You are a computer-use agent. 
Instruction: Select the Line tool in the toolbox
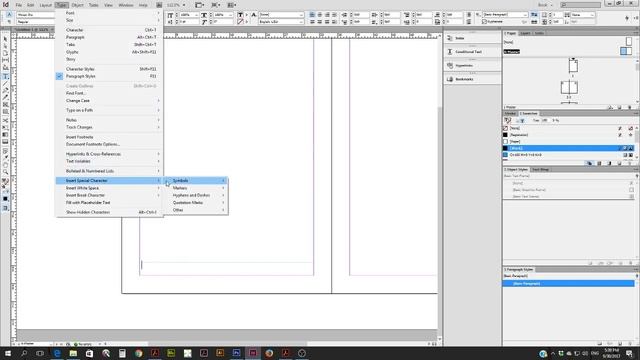tap(5, 84)
